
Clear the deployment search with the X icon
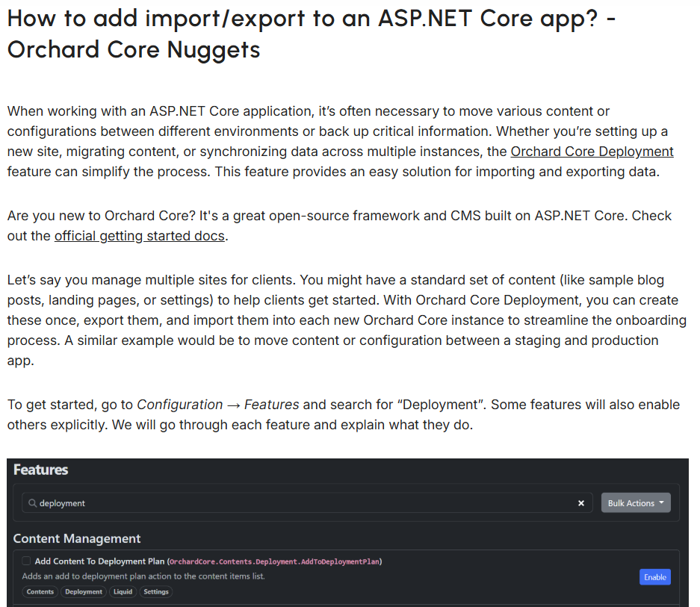[x=580, y=503]
